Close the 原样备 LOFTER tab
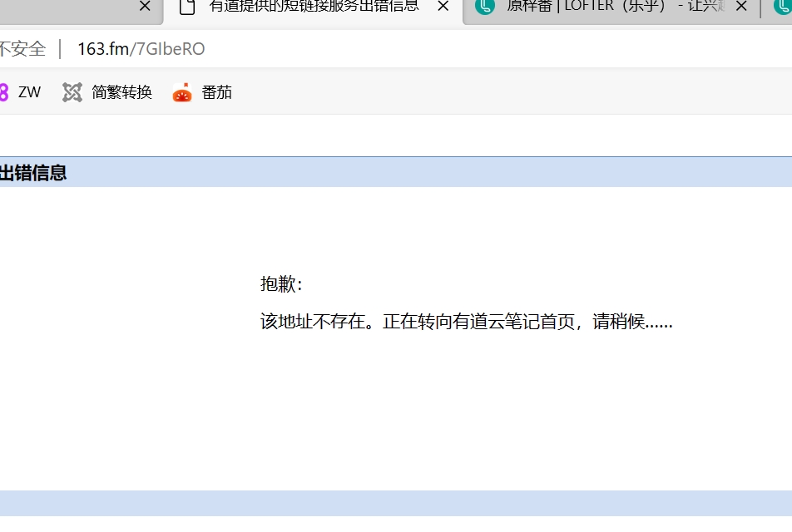792x532 pixels. pos(741,7)
